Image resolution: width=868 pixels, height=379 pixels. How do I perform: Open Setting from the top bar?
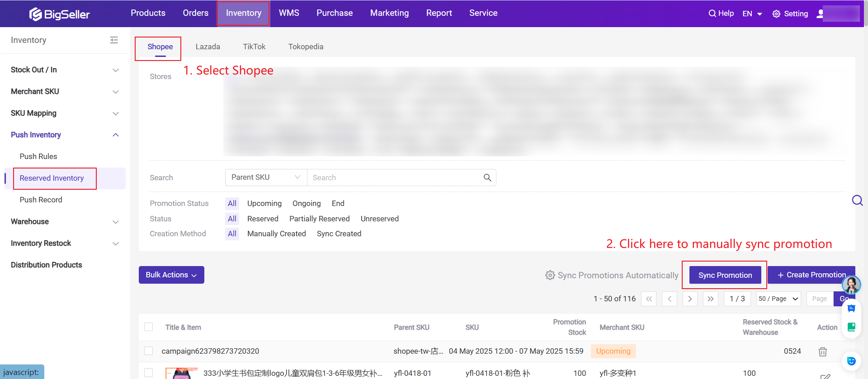[790, 14]
